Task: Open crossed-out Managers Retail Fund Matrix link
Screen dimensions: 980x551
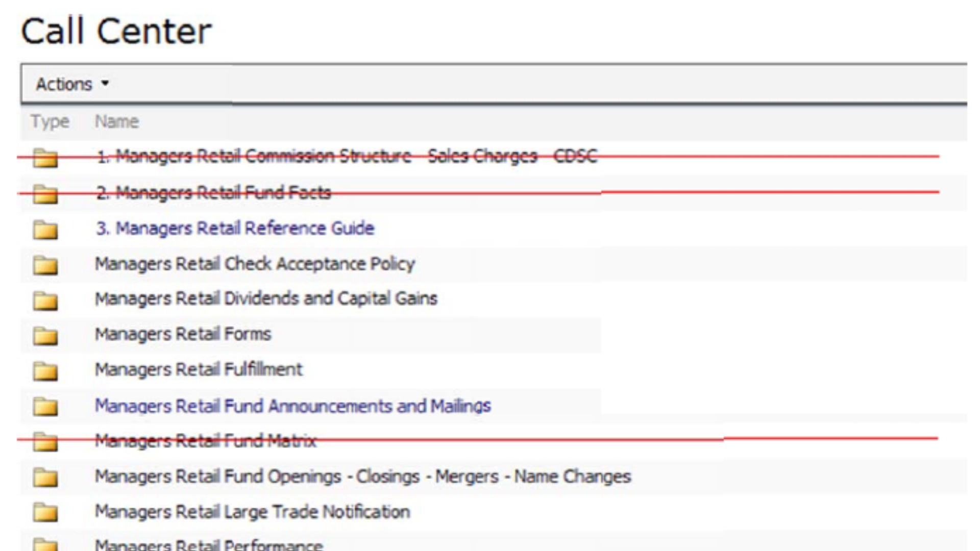Action: coord(205,441)
